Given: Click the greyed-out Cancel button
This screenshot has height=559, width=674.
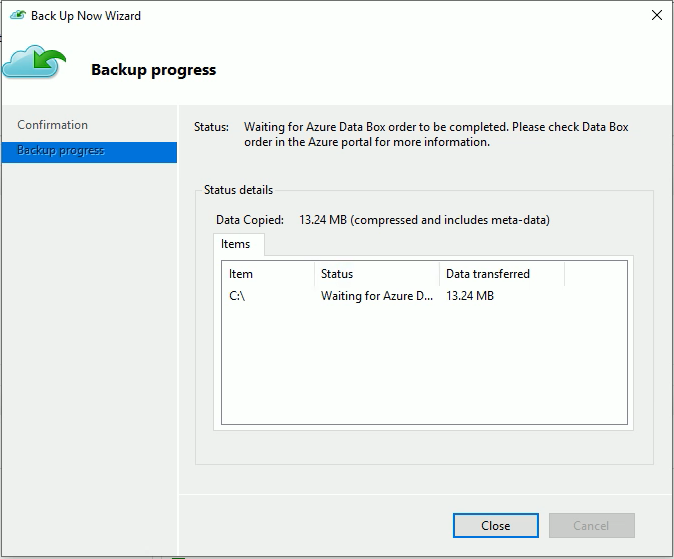Looking at the screenshot, I should [x=591, y=525].
